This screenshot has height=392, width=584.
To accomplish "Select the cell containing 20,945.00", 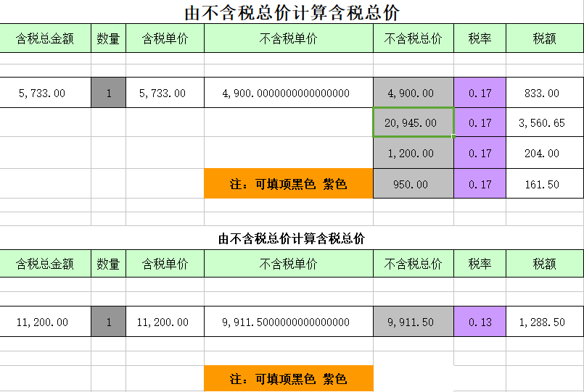I will tap(414, 122).
